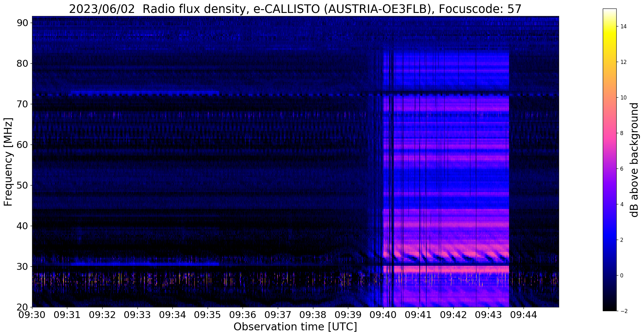Click the 70 MHz frequency tick label

(x=22, y=104)
